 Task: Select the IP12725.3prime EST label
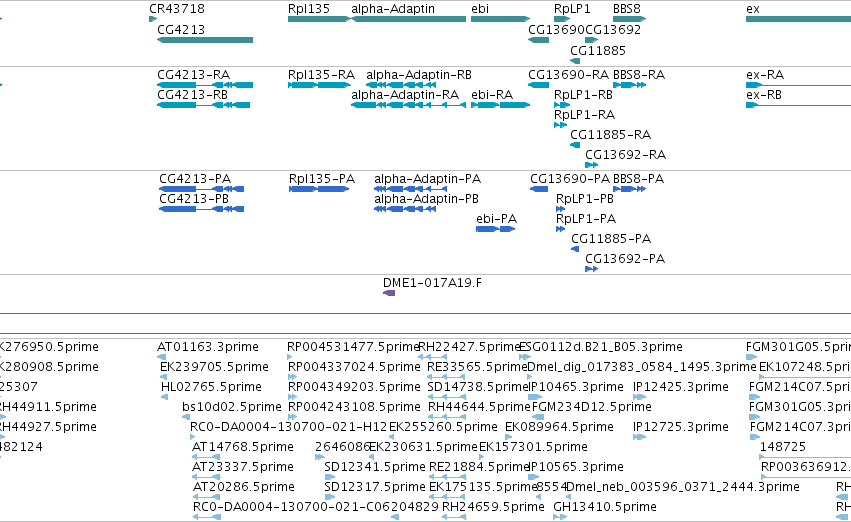(x=681, y=426)
